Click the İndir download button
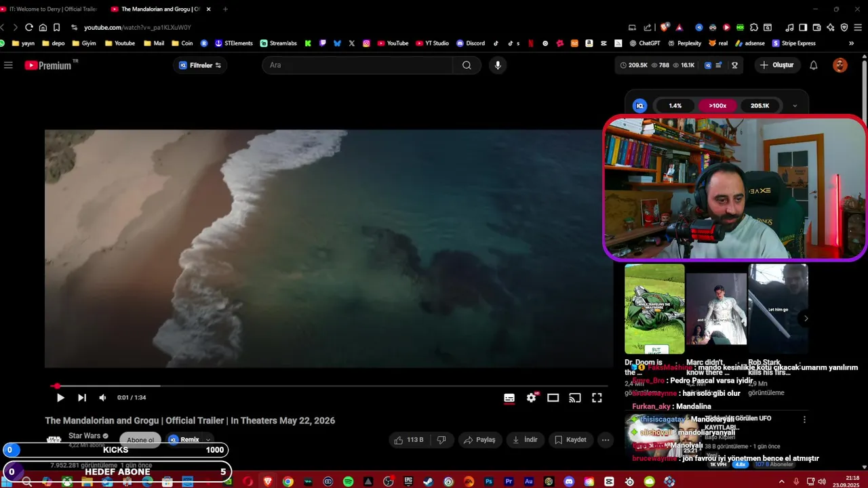 click(525, 440)
